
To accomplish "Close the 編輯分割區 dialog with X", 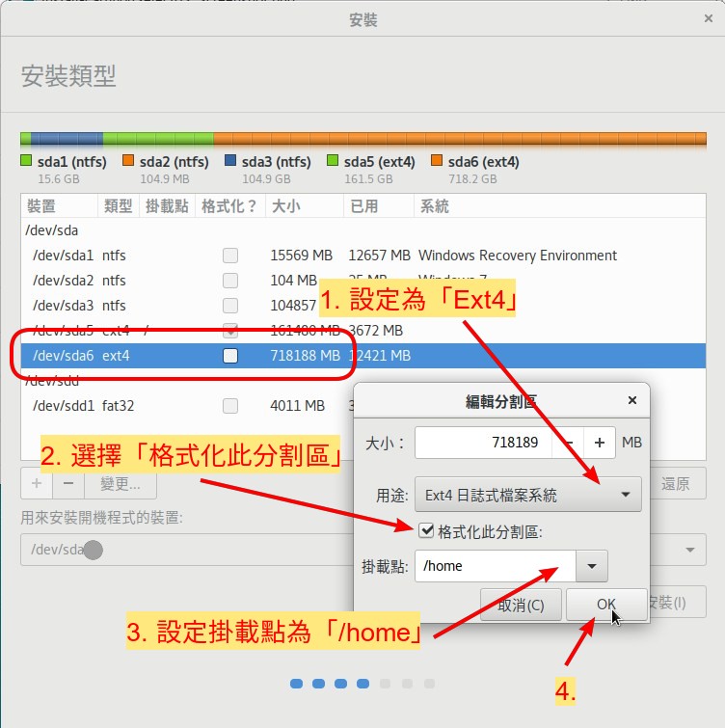I will point(631,400).
